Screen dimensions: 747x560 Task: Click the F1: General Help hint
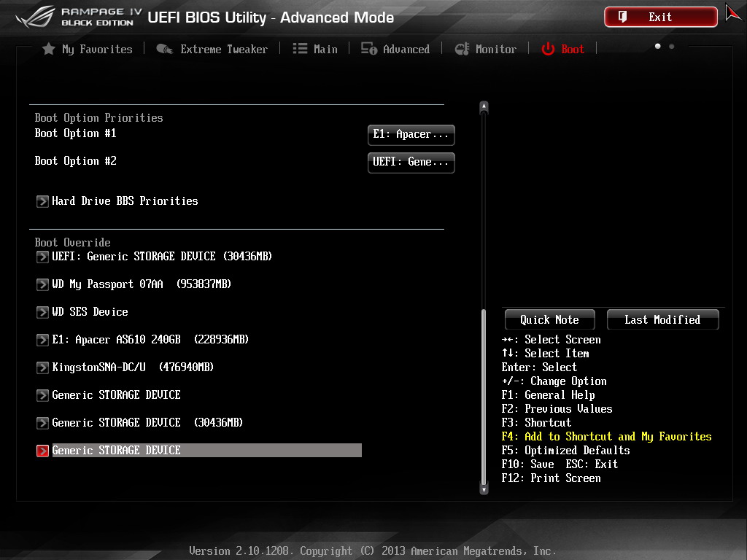coord(548,394)
